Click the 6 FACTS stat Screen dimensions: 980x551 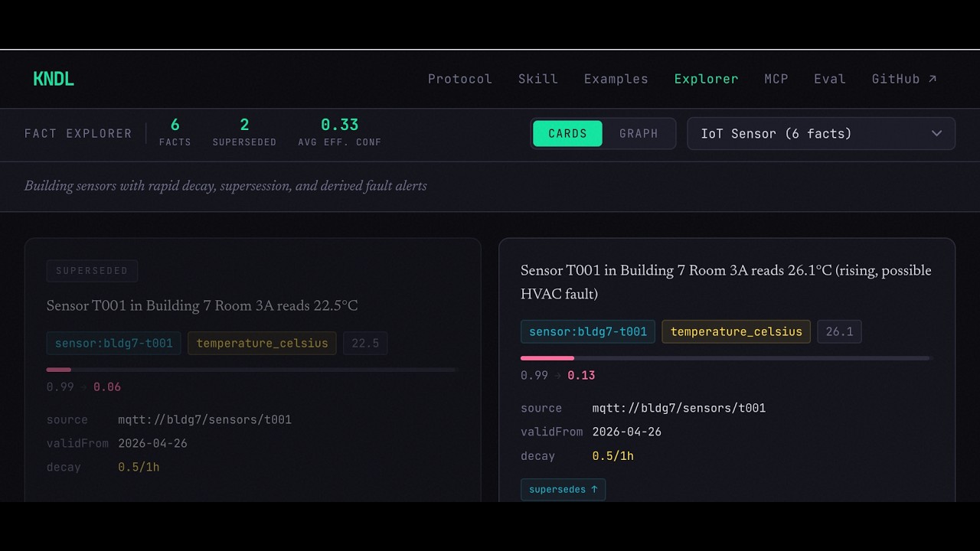point(175,132)
